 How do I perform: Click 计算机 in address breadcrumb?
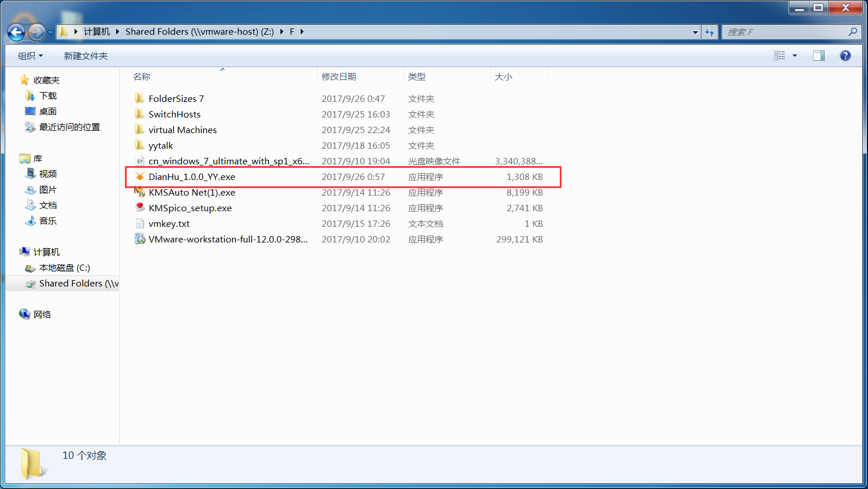click(97, 32)
